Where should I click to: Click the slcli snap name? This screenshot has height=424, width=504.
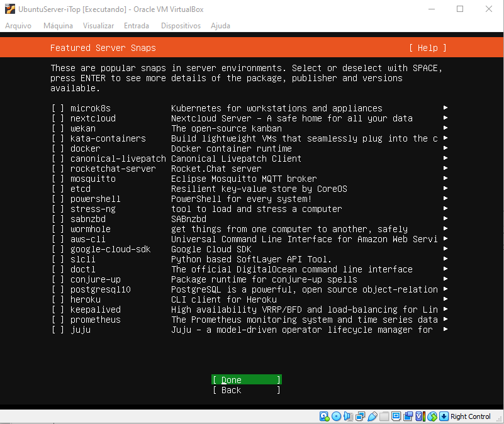[x=83, y=259]
